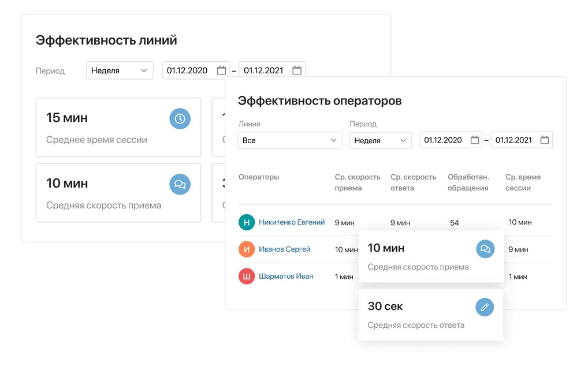
Task: Click Эффективность линий heading
Action: click(x=106, y=40)
